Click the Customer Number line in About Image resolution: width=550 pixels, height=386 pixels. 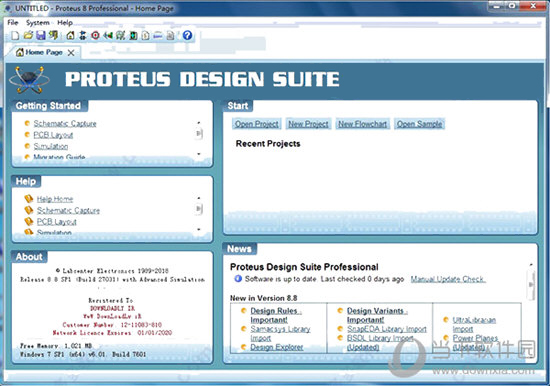coord(112,325)
